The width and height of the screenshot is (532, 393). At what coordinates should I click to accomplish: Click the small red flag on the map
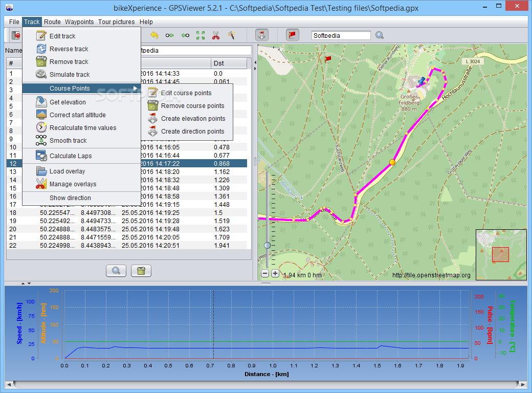(x=328, y=59)
